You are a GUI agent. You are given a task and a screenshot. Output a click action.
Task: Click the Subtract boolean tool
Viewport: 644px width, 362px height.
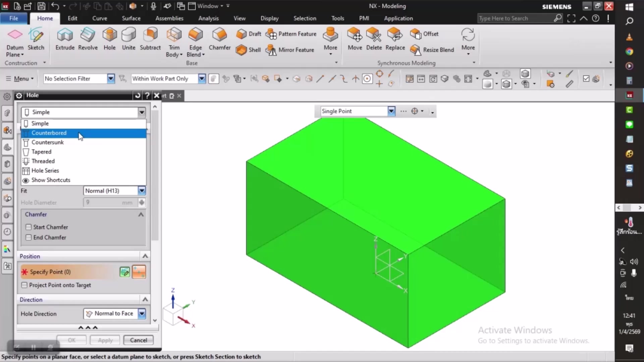pyautogui.click(x=150, y=39)
